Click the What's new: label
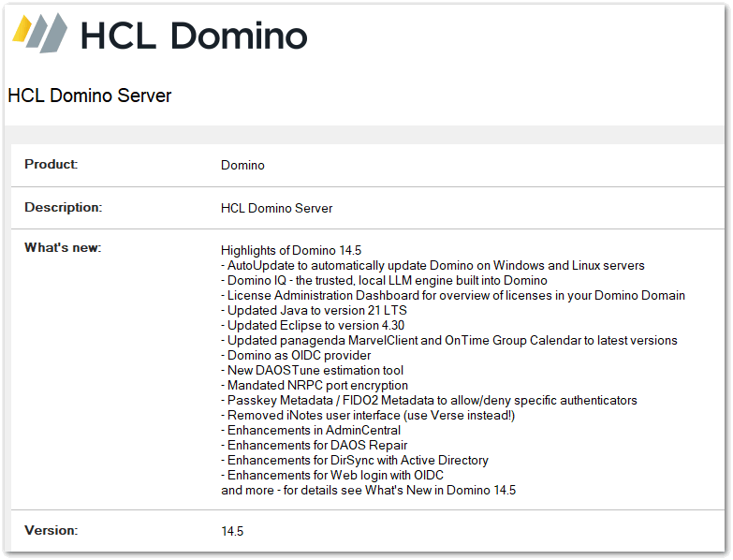Screen dimensions: 733x560 click(63, 248)
